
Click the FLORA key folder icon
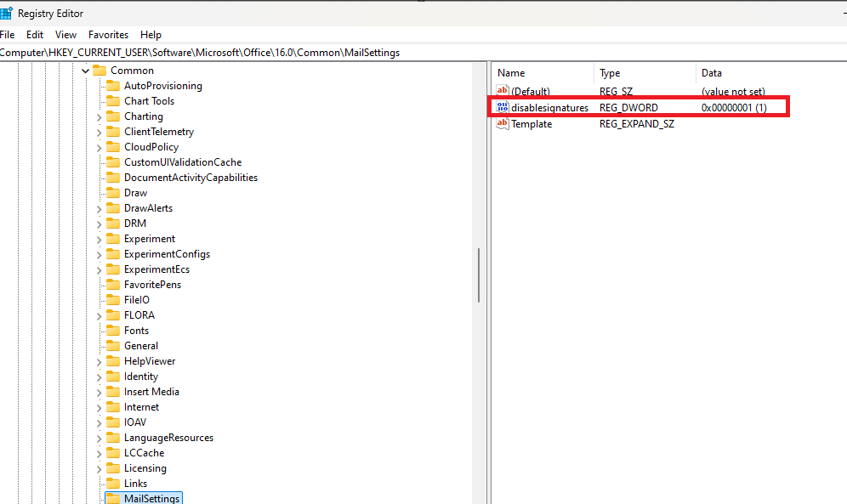coord(113,314)
